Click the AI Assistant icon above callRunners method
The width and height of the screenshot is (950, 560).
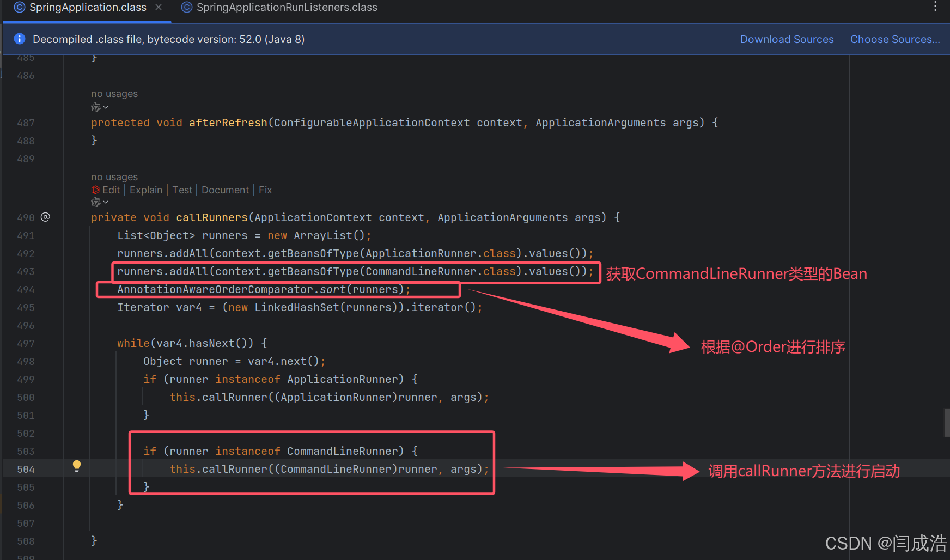(x=96, y=202)
